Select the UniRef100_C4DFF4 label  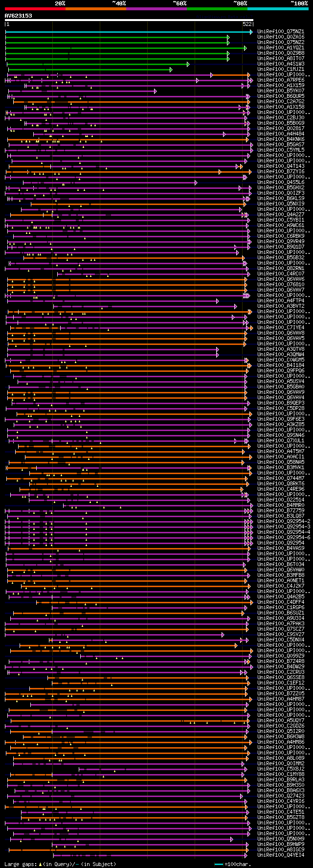pos(281,602)
